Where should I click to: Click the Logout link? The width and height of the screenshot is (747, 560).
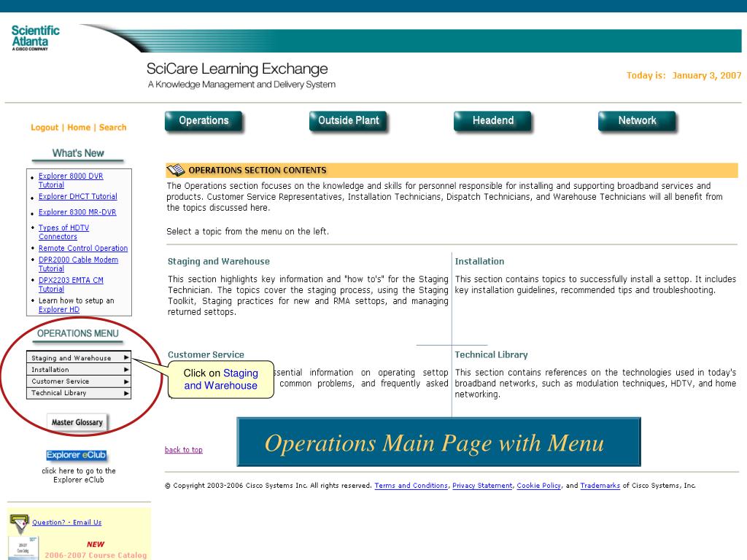[44, 128]
